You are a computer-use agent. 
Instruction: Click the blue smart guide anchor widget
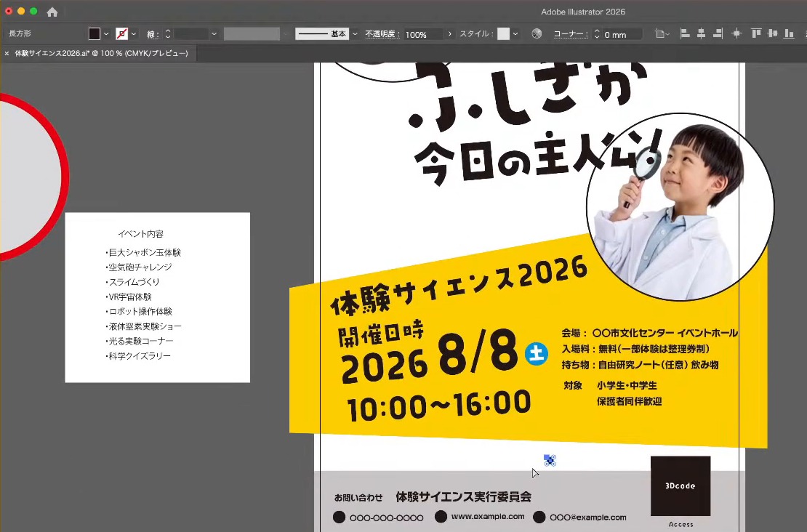point(550,460)
